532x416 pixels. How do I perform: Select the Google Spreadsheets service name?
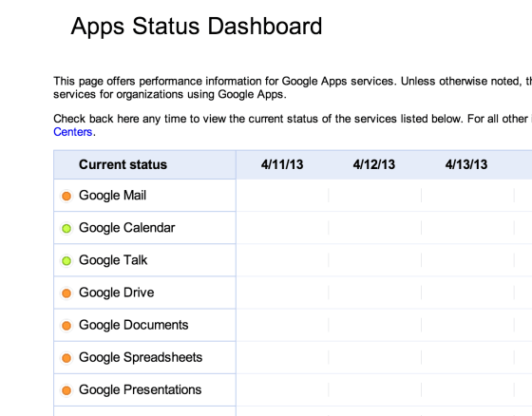[x=141, y=358]
